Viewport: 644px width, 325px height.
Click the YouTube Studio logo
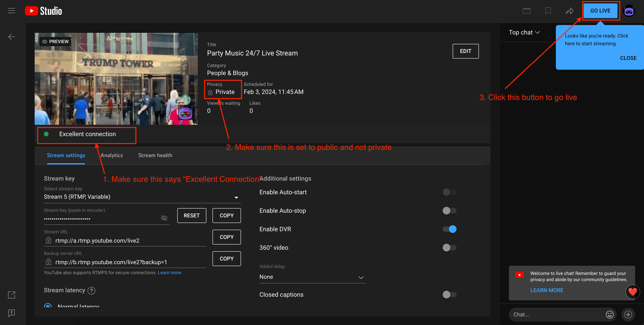click(43, 11)
